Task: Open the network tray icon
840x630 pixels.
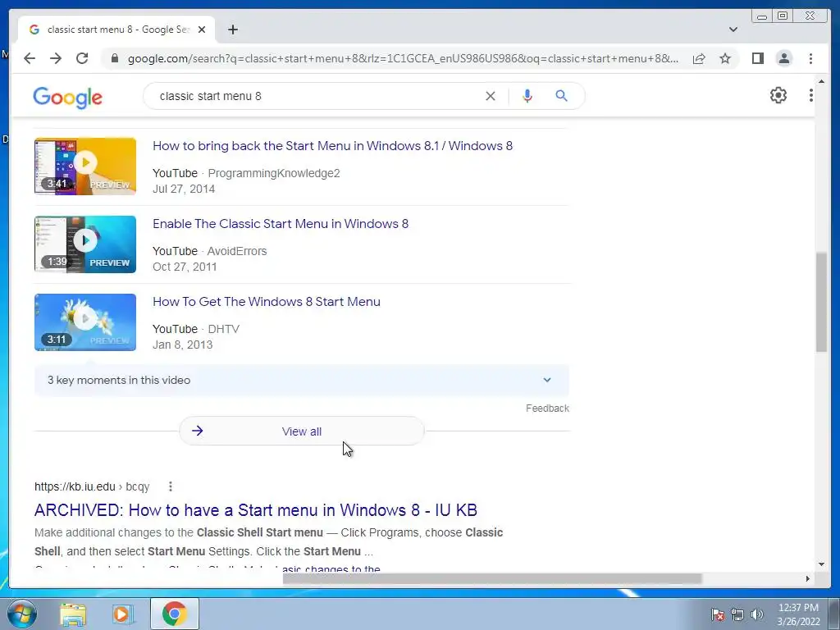Action: point(737,614)
